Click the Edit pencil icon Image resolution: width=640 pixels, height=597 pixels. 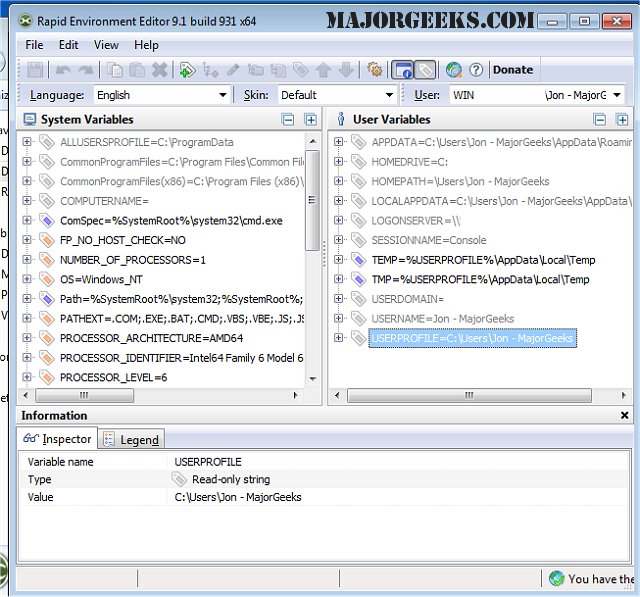point(233,70)
